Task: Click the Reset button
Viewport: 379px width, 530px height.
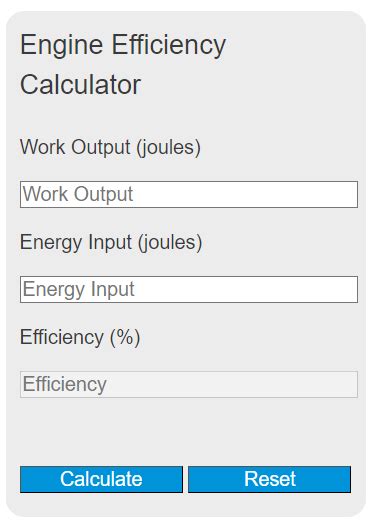Action: point(269,479)
